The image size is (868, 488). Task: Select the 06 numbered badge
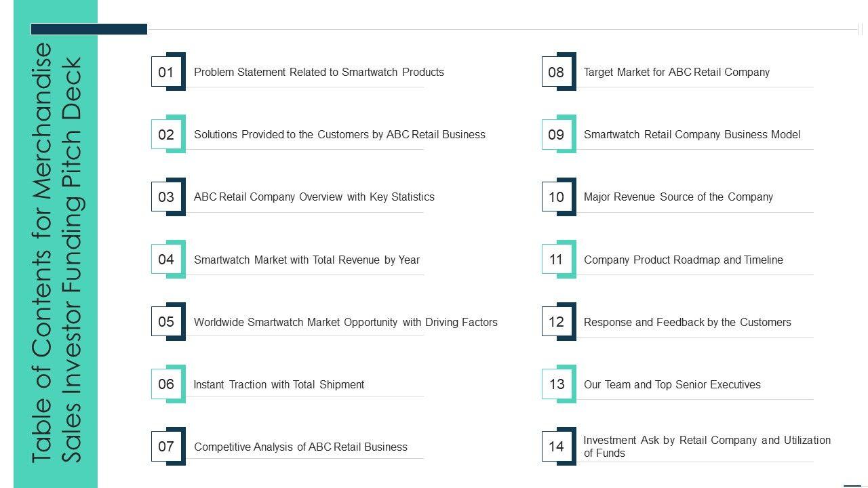point(166,384)
